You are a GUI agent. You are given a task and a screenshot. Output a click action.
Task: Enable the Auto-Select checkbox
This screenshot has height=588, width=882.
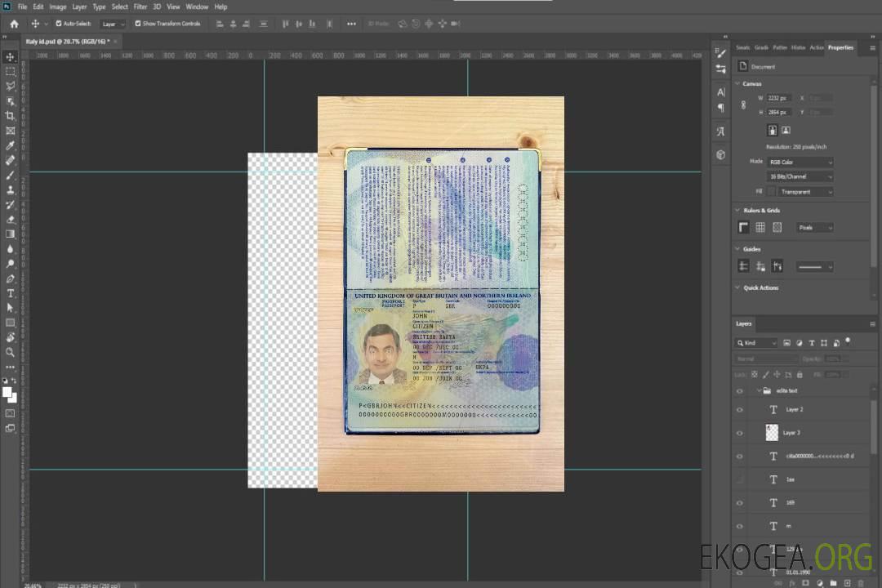click(58, 24)
